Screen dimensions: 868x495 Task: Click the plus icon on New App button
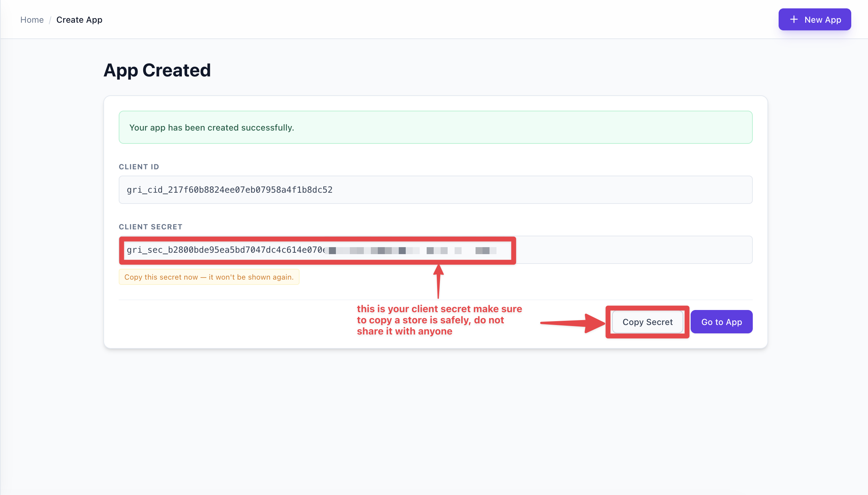tap(794, 19)
